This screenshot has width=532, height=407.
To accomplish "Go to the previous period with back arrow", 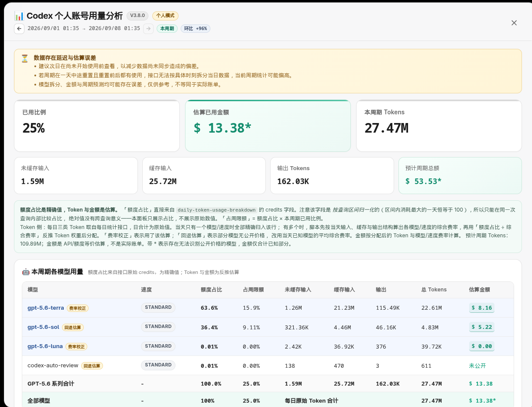I will 19,29.
